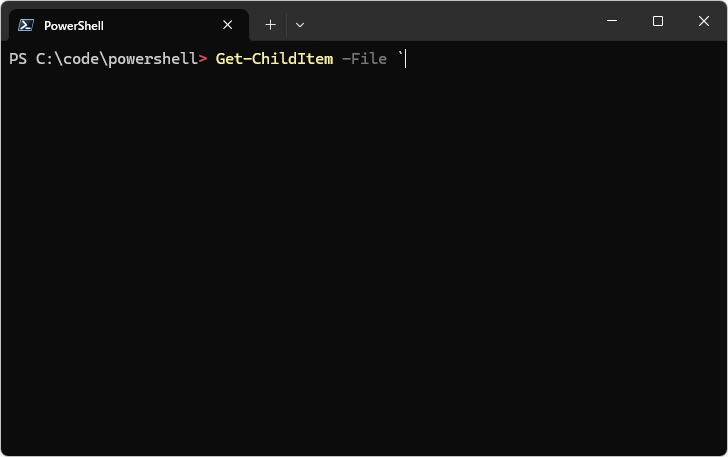Open a new tab with the plus button
This screenshot has height=457, width=728.
pos(270,25)
